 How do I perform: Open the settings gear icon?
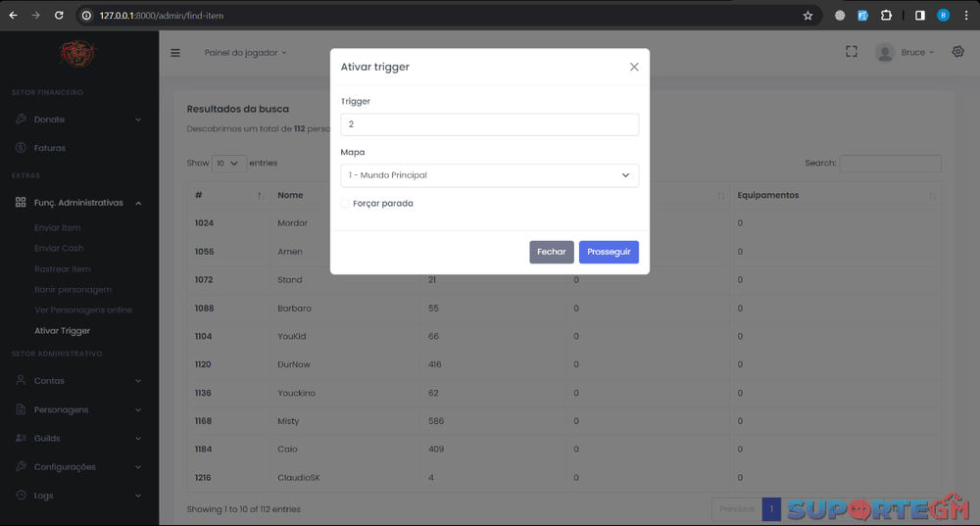point(958,52)
